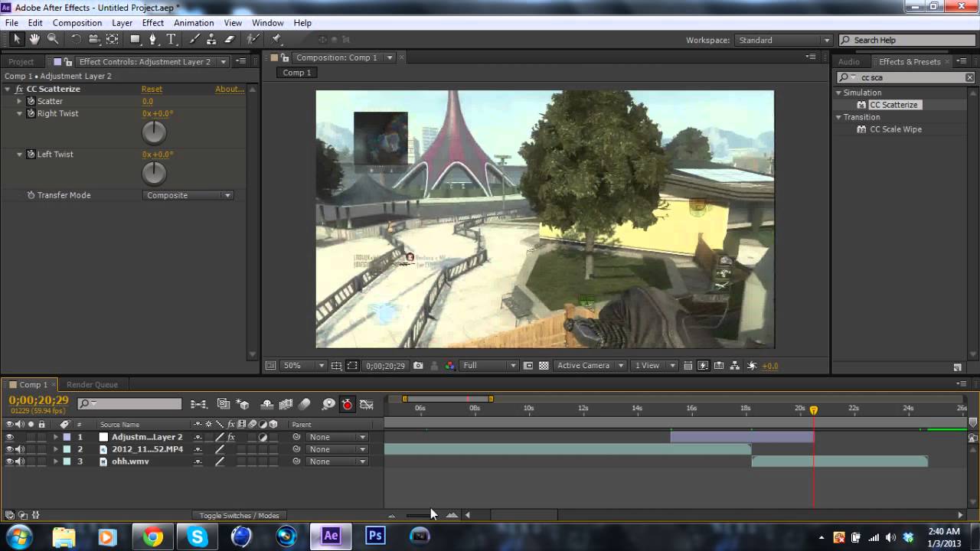Select the Hand tool

pos(35,39)
